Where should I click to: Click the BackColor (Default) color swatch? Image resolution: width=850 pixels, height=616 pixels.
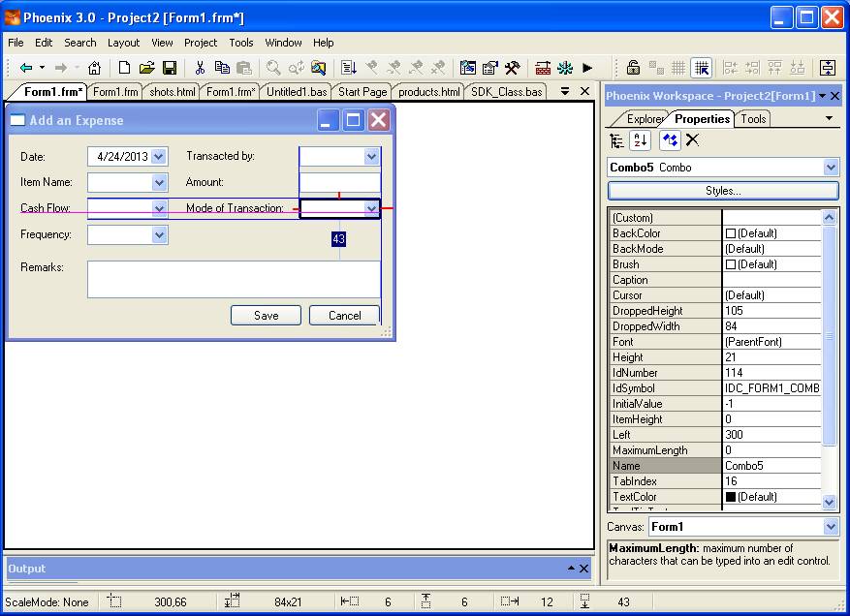(x=731, y=233)
